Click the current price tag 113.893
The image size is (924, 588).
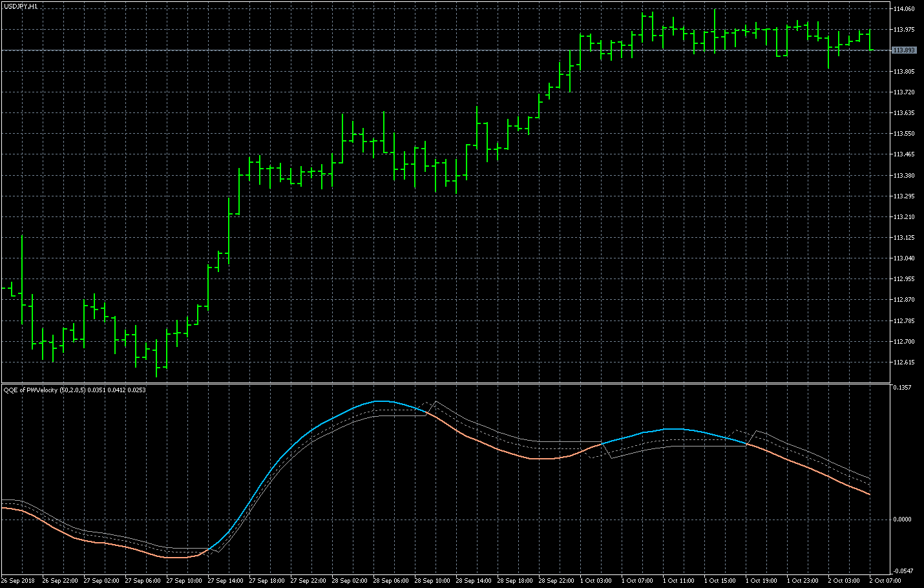point(903,50)
